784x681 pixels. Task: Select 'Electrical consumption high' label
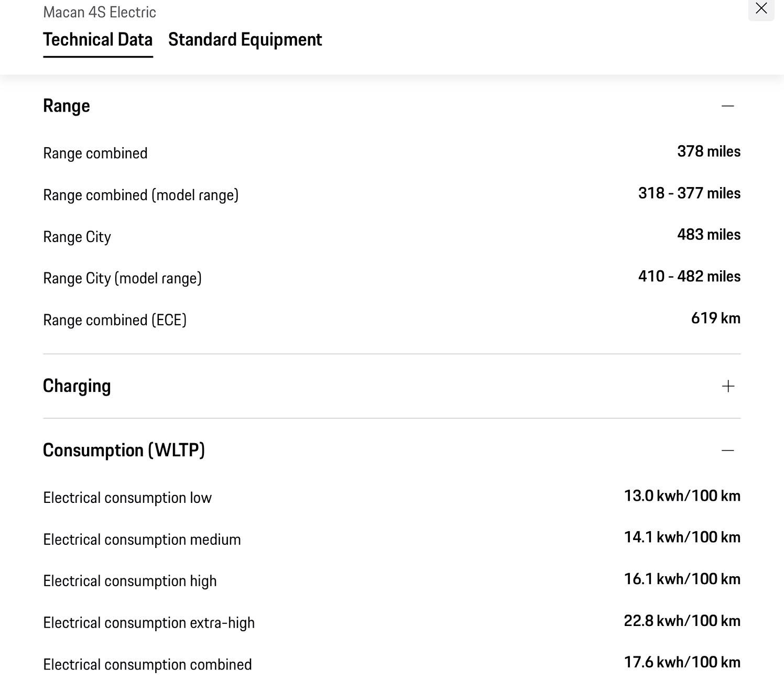[x=130, y=581]
